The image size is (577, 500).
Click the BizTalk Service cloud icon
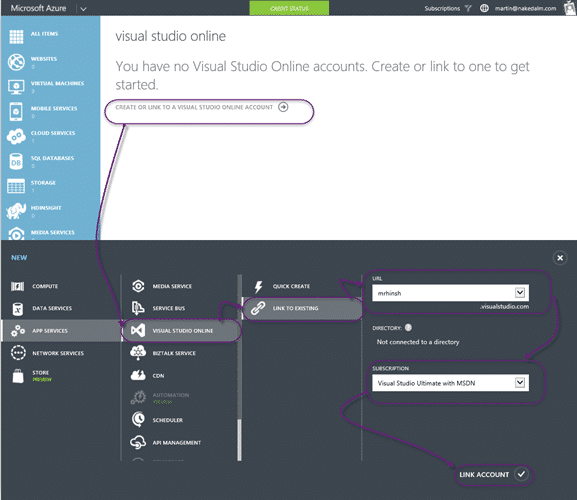point(138,352)
